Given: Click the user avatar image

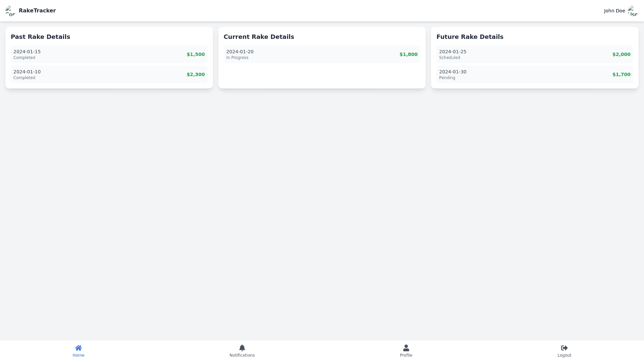Looking at the screenshot, I should coord(633,11).
